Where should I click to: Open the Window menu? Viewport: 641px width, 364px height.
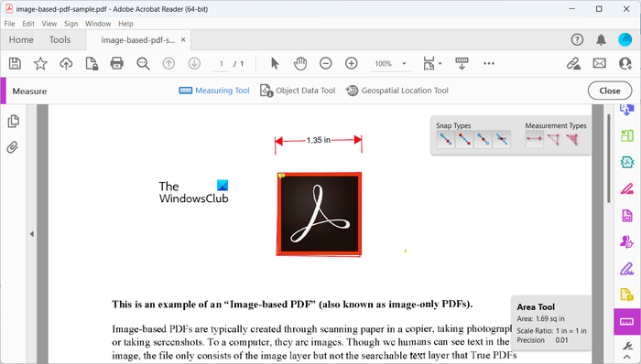[98, 24]
